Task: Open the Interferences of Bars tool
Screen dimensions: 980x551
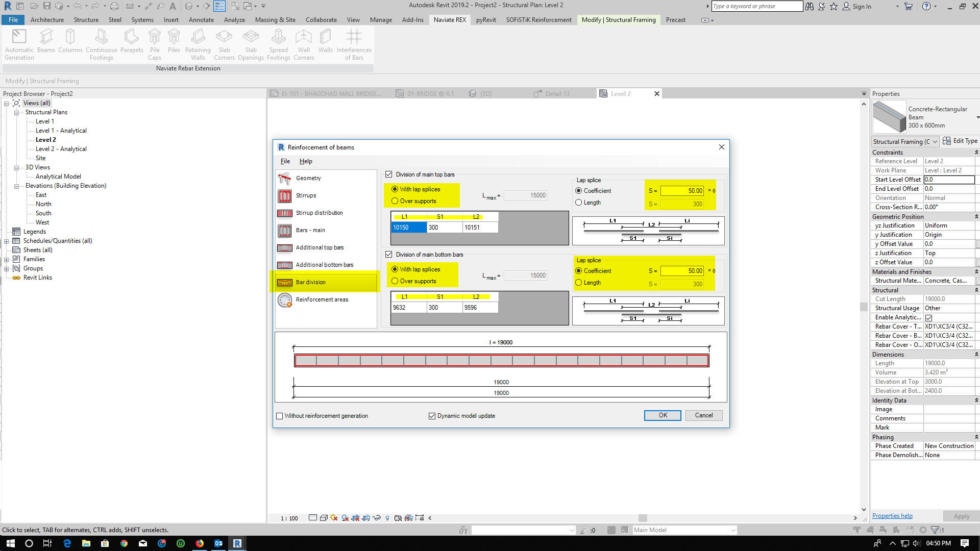Action: click(354, 43)
